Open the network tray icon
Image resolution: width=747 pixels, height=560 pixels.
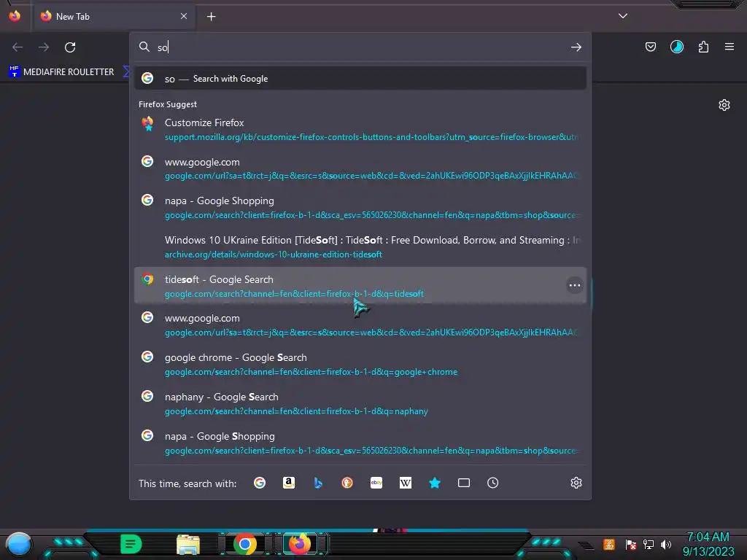pos(649,544)
